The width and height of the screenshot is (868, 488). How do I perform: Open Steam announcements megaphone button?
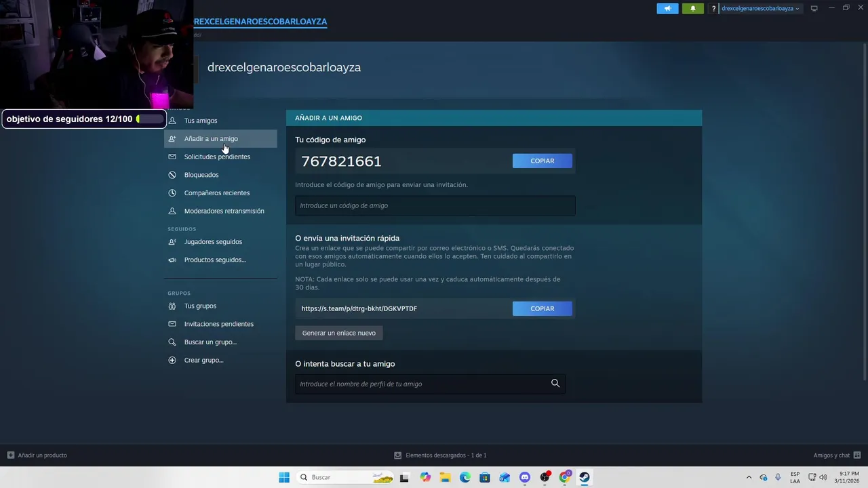[667, 9]
